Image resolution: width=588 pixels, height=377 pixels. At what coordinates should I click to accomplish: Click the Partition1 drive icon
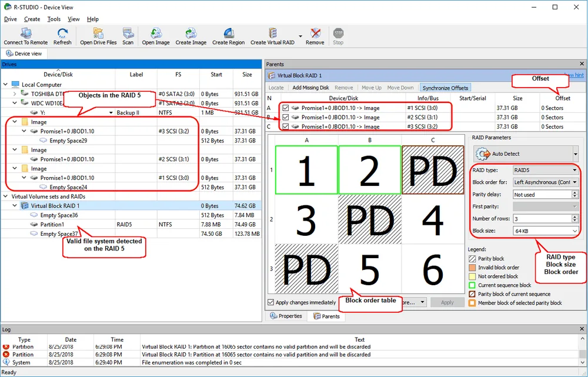pyautogui.click(x=34, y=224)
